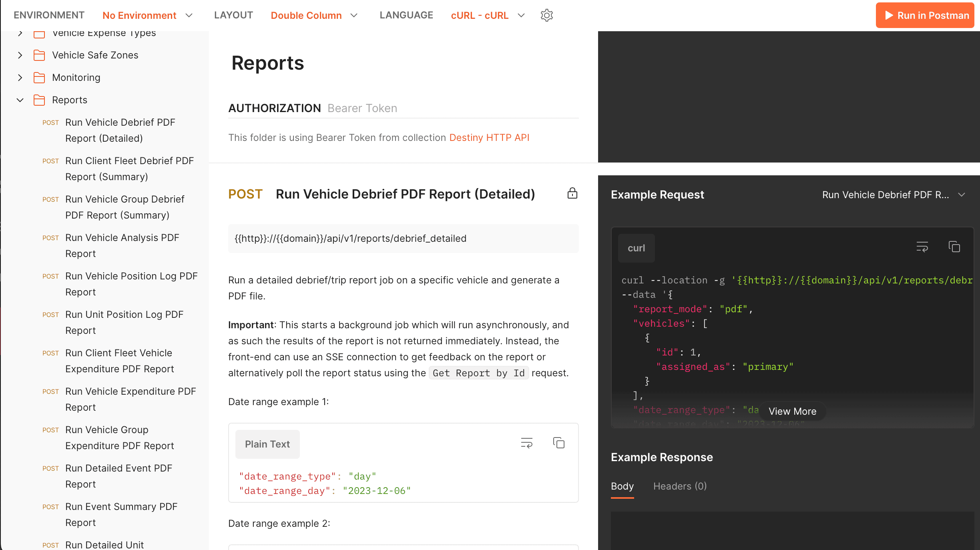Toggle word wrap in Plain Text block

(x=527, y=443)
